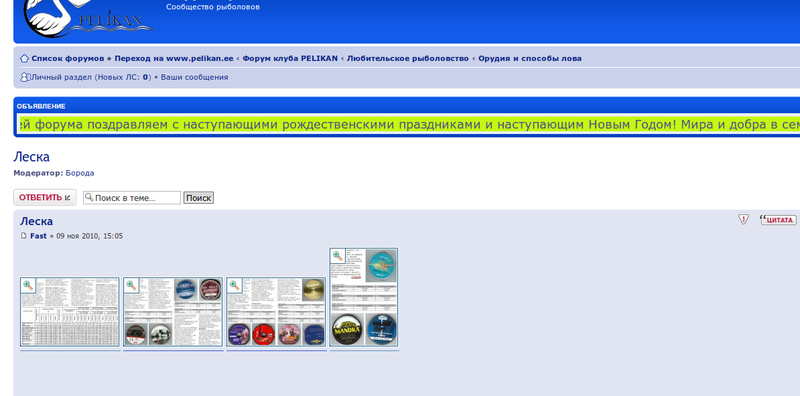800x396 pixels.
Task: Open the first attachment thumbnail with table
Action: pos(70,312)
